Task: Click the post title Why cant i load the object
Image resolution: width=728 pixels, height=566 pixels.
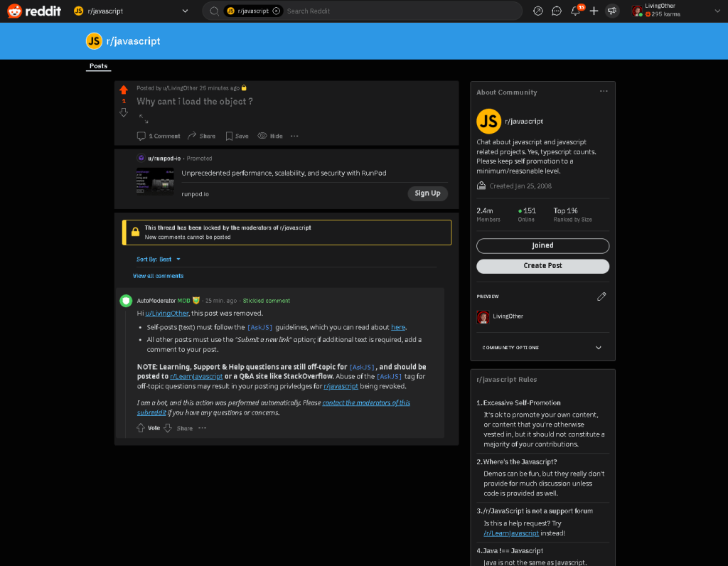Action: pyautogui.click(x=195, y=101)
